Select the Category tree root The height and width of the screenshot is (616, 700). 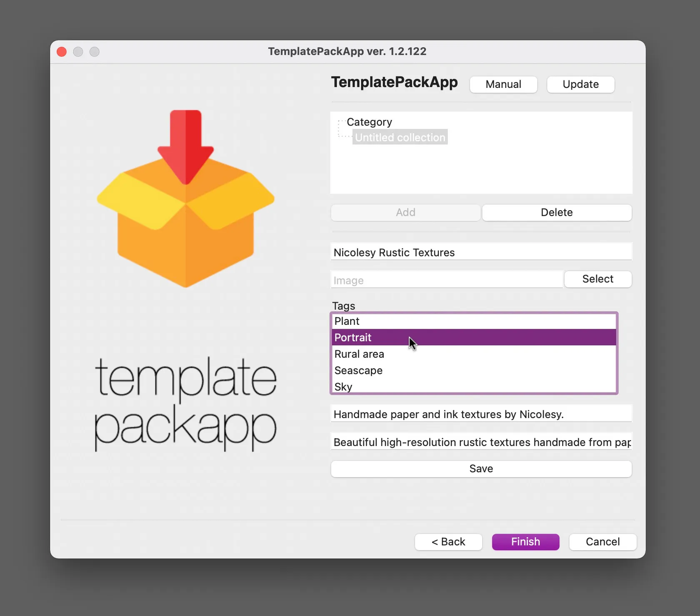pyautogui.click(x=369, y=122)
